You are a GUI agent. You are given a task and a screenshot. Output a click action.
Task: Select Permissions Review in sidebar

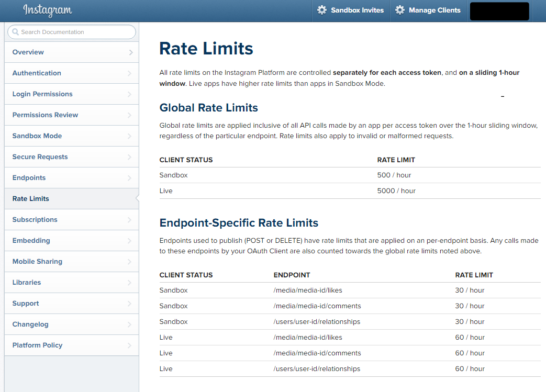pos(71,115)
